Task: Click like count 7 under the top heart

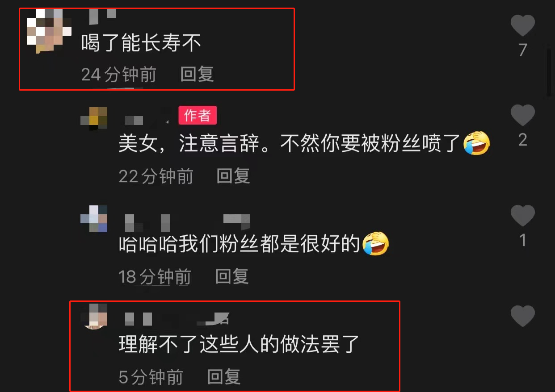Action: [x=523, y=50]
